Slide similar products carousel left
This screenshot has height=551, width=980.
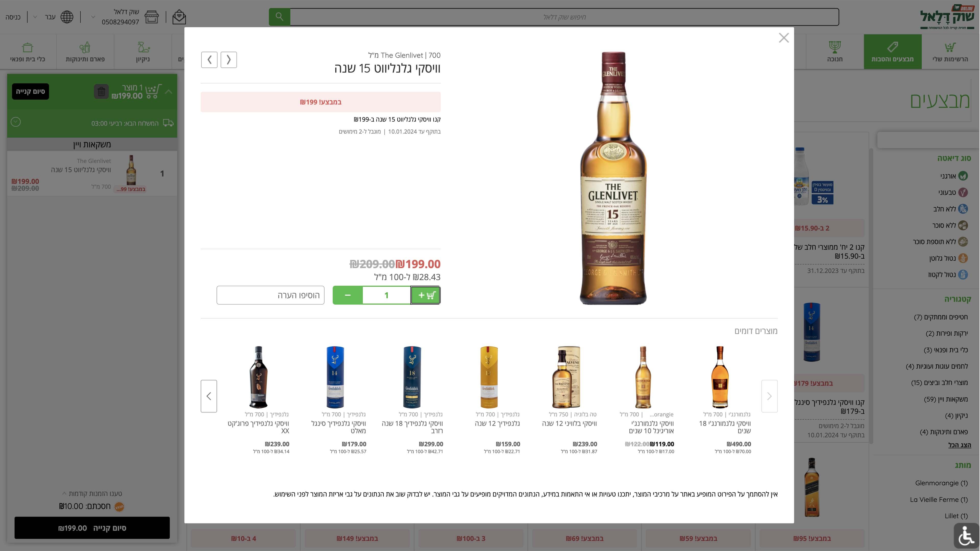click(209, 396)
